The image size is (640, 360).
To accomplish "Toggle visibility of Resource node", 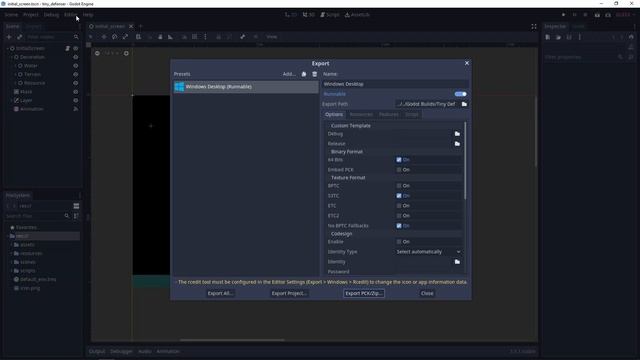I will 76,83.
